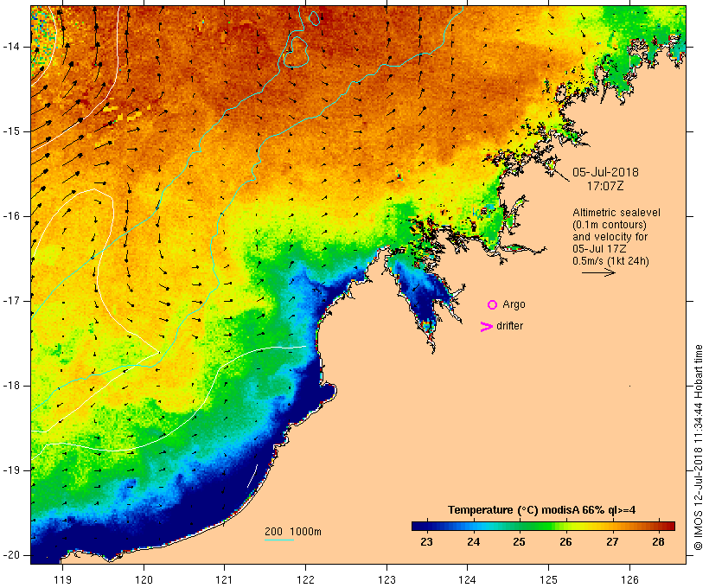Click the temperature color bar
Viewport: 709px width, 588px height.
tap(543, 526)
